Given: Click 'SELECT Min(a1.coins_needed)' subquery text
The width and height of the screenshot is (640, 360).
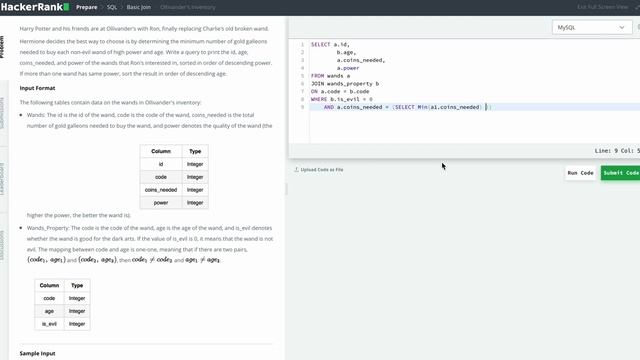Looking at the screenshot, I should click(x=439, y=107).
